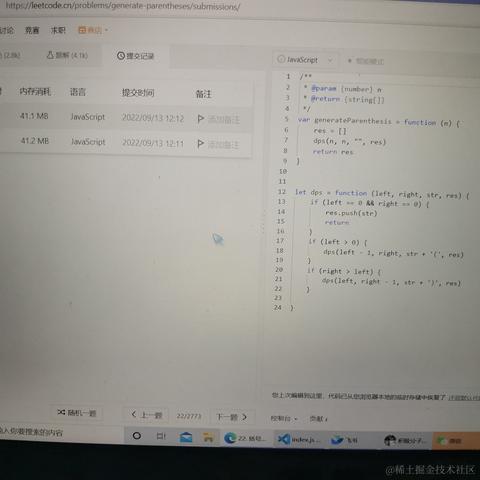Click the 贡献 link next to console
Screen dimensions: 480x480
[x=318, y=419]
